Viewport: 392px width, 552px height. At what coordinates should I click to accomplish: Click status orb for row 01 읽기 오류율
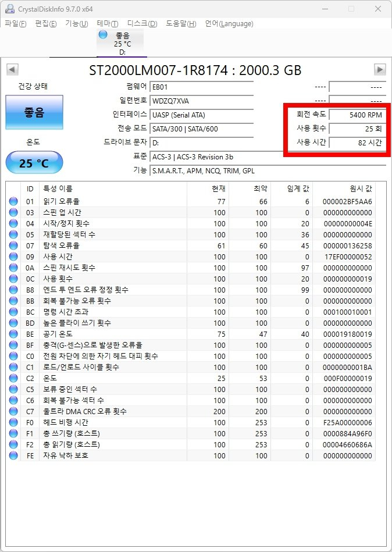pos(13,201)
